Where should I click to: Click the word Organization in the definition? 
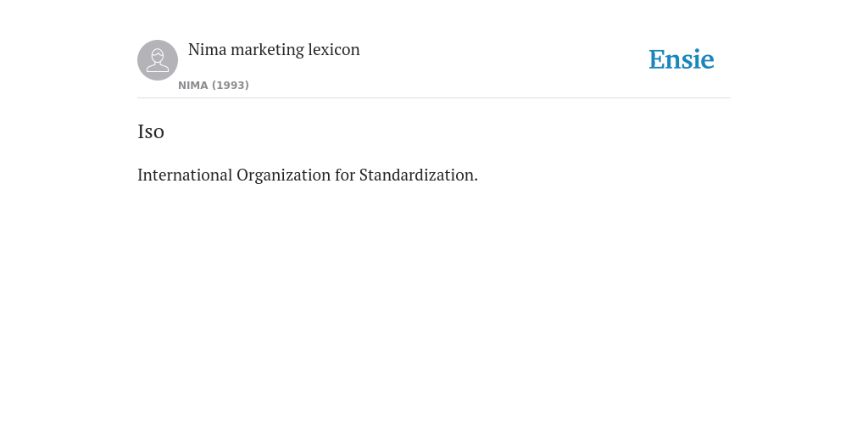click(x=283, y=175)
